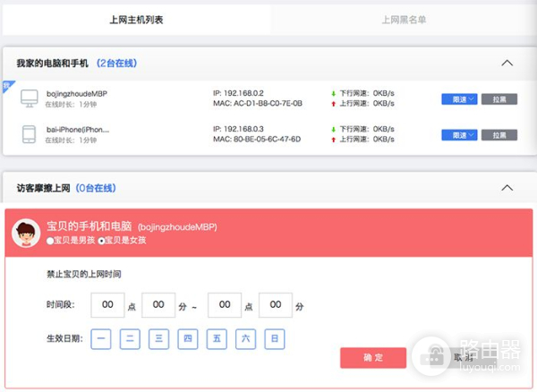This screenshot has width=537, height=392.
Task: Click the bai-iPhone device name
Action: click(x=78, y=130)
